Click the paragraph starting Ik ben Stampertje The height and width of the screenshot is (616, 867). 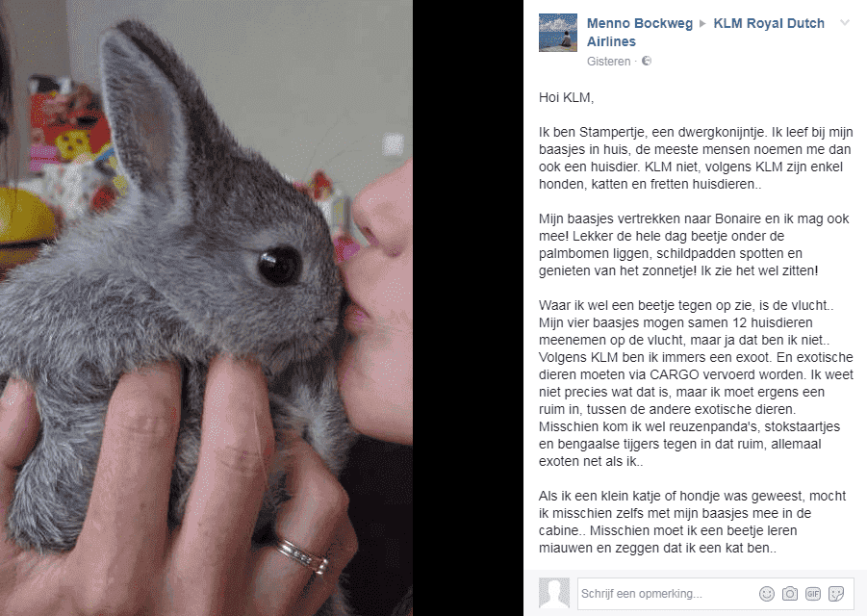coord(696,158)
